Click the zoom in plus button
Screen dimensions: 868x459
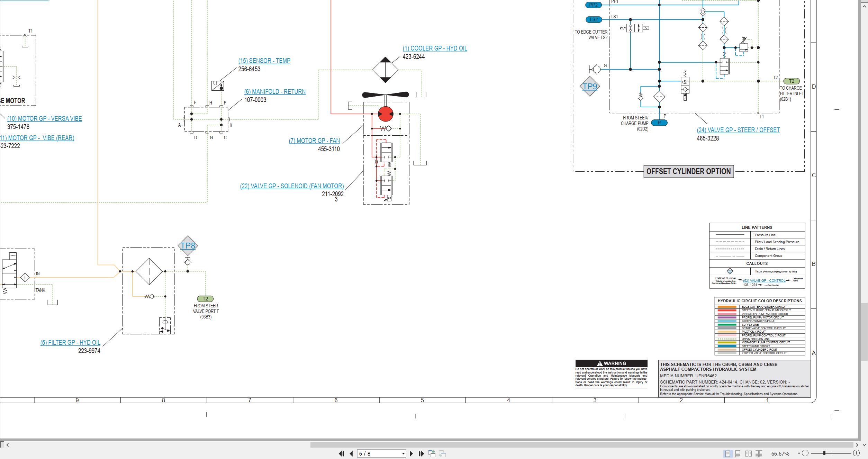(857, 453)
